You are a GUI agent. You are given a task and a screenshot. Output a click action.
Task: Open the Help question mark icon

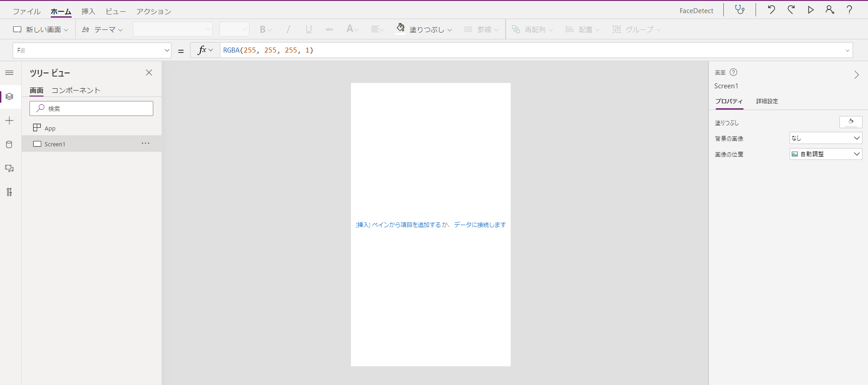(849, 10)
